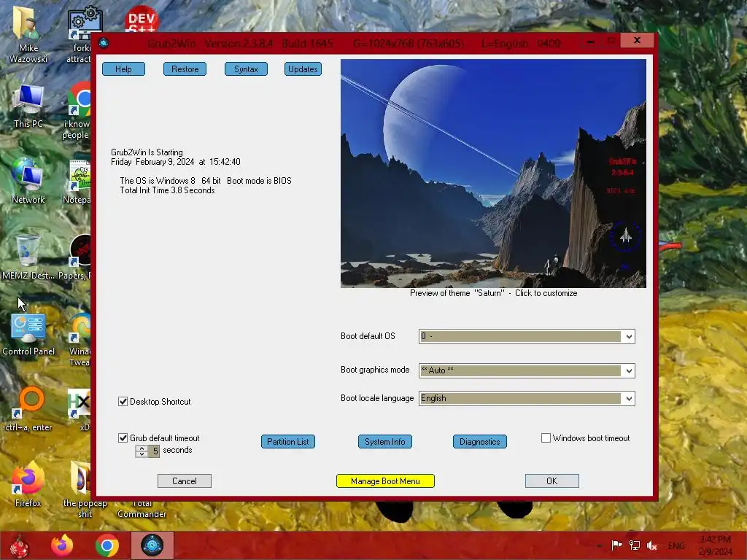Screen dimensions: 747x560
Task: Click the Cancel button
Action: pyautogui.click(x=185, y=481)
